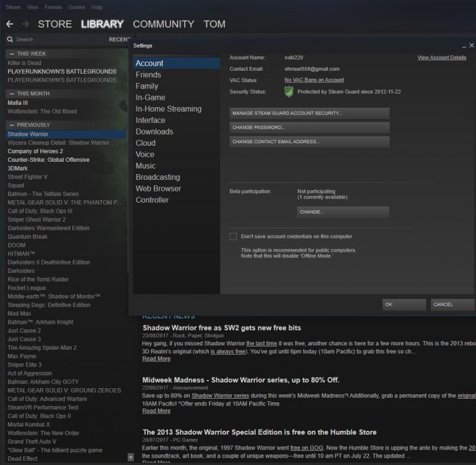Enable Don't save account credentials checkbox

(233, 237)
